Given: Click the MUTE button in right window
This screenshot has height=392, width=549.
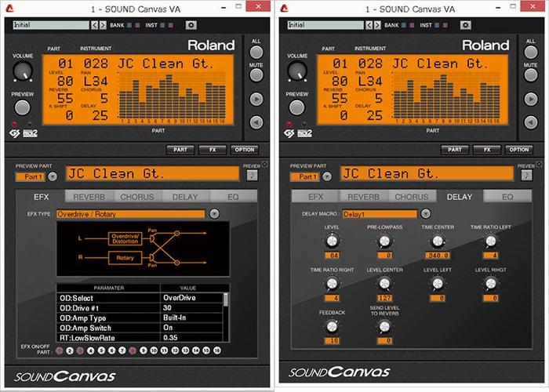Looking at the screenshot, I should (531, 75).
